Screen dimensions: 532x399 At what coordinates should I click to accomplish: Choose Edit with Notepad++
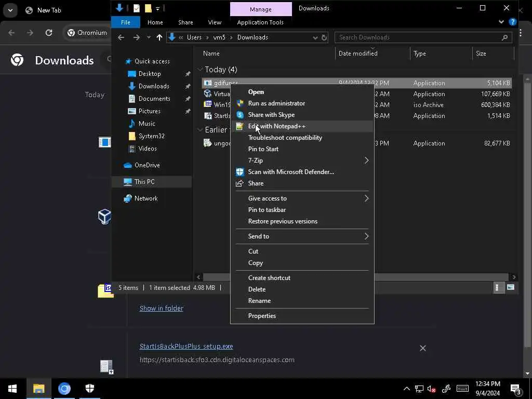(x=276, y=126)
